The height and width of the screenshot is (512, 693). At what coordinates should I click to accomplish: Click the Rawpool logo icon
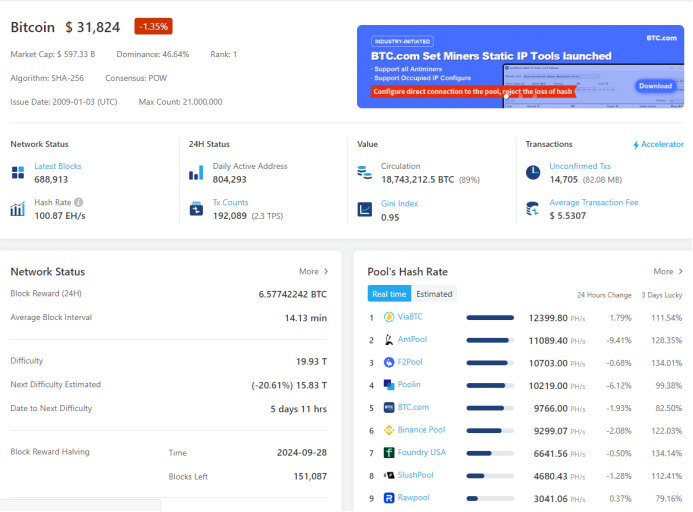click(389, 498)
